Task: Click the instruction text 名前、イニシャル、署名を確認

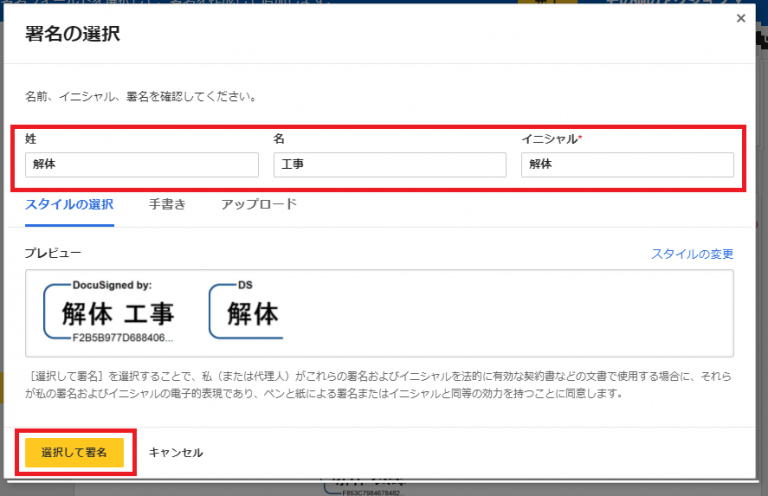Action: tap(141, 97)
